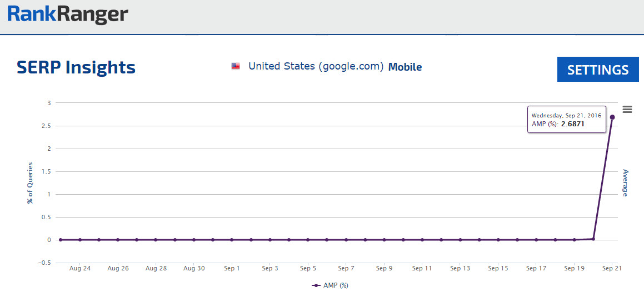This screenshot has height=291, width=644.
Task: Click the "Average" right axis title
Action: tap(625, 183)
